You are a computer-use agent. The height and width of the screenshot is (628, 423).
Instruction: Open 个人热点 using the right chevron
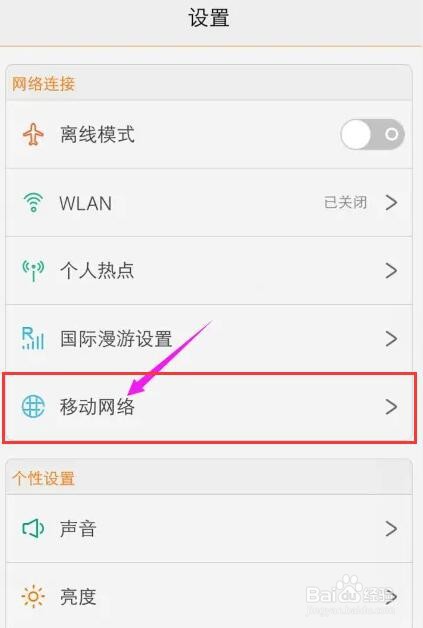pos(391,271)
